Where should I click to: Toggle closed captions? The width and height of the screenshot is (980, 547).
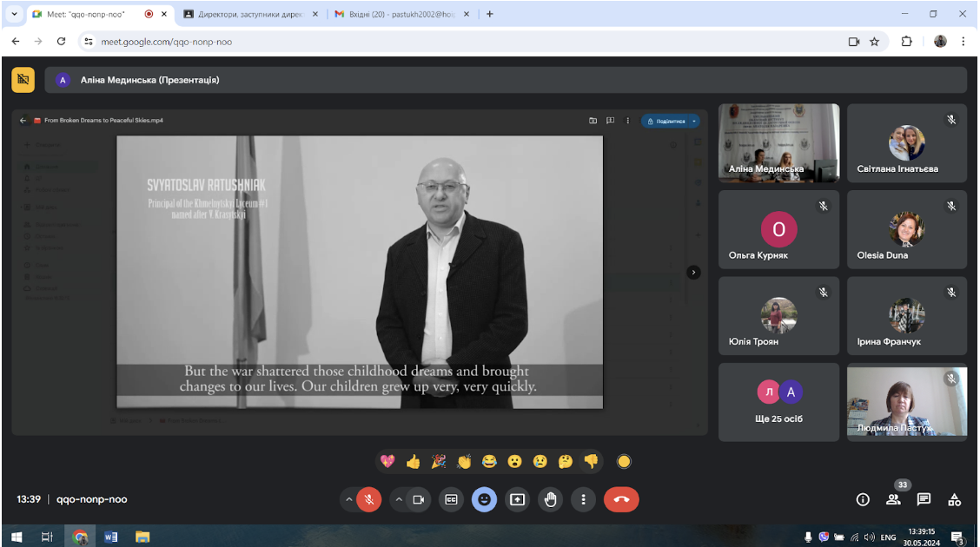(x=451, y=499)
